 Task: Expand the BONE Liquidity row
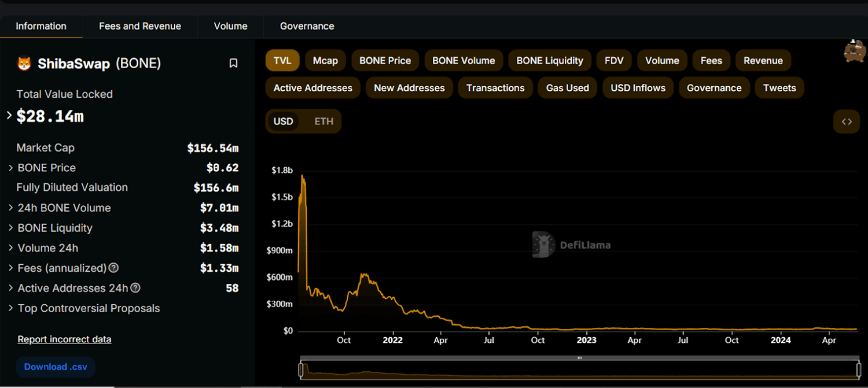pyautogui.click(x=11, y=228)
